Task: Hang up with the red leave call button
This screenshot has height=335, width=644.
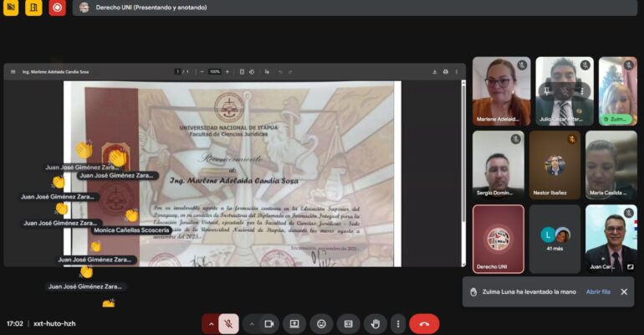Action: point(424,324)
